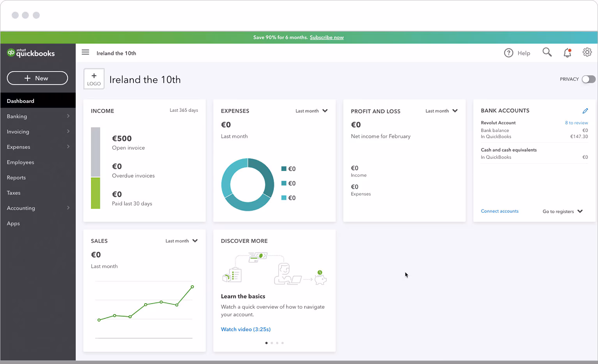This screenshot has width=598, height=364.
Task: Open the hamburger menu to collapse sidebar
Action: click(x=85, y=52)
